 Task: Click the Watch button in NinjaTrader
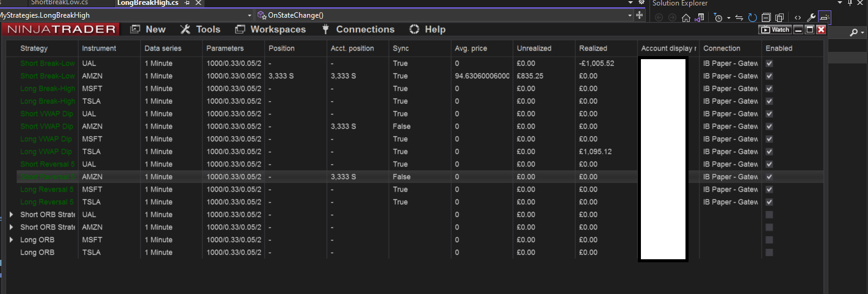pos(775,29)
